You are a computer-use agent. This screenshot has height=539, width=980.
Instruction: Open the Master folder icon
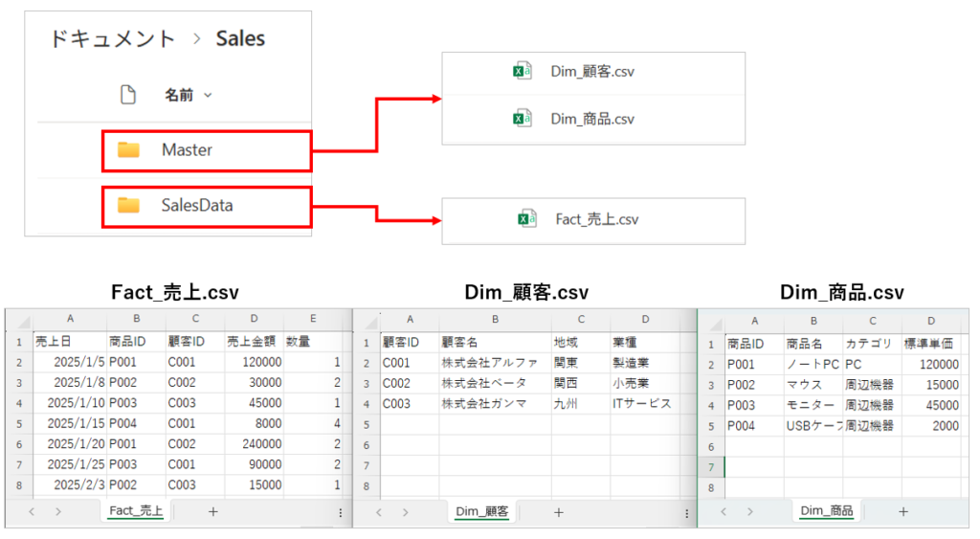point(128,150)
